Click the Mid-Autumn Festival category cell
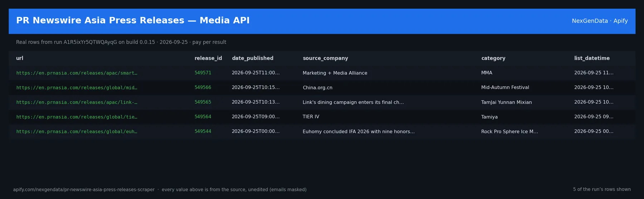The image size is (644, 199). pyautogui.click(x=505, y=87)
